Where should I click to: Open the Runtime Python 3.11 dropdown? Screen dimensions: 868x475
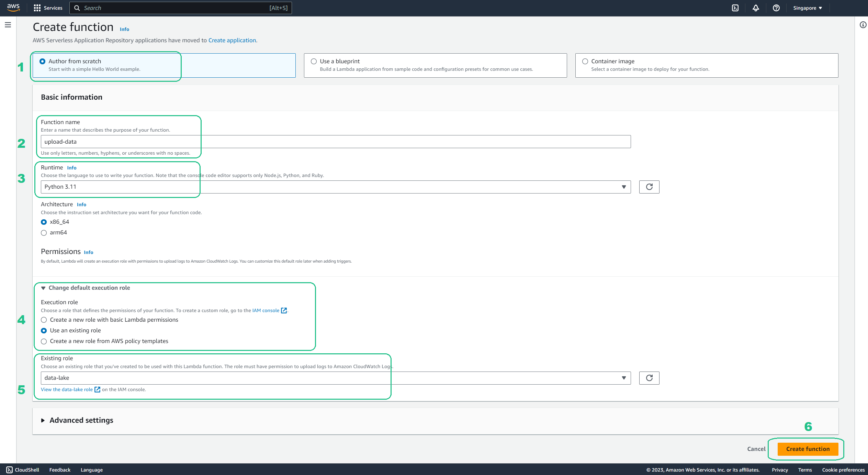(336, 187)
